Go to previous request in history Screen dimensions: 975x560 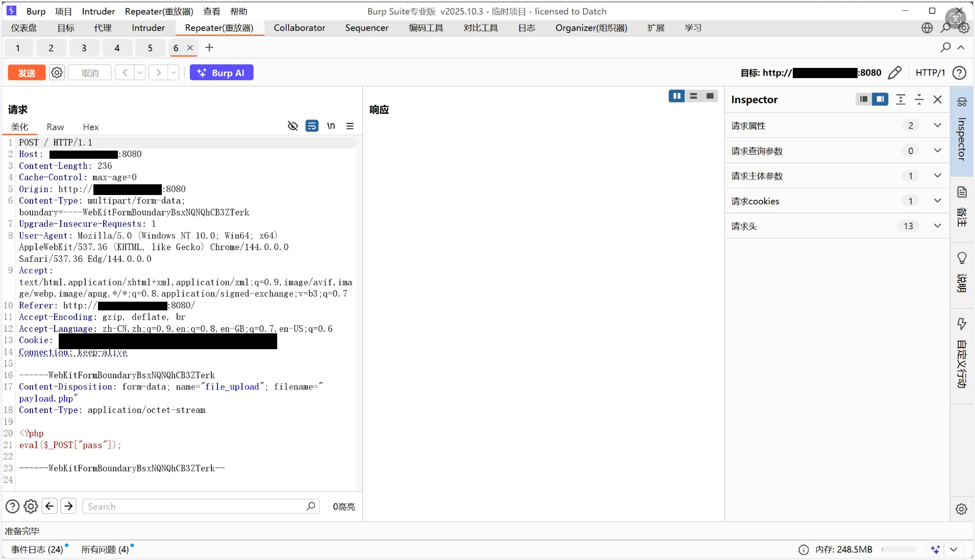125,72
